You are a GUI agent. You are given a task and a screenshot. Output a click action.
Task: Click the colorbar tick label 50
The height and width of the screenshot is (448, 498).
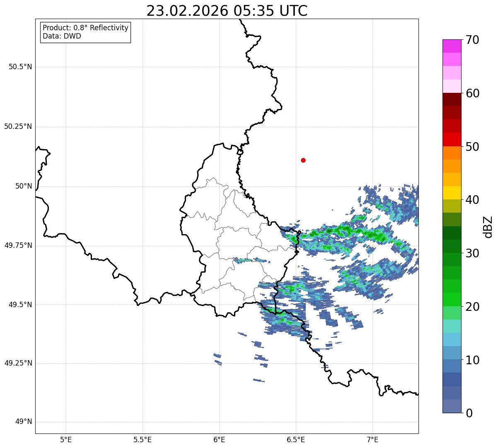coord(472,147)
